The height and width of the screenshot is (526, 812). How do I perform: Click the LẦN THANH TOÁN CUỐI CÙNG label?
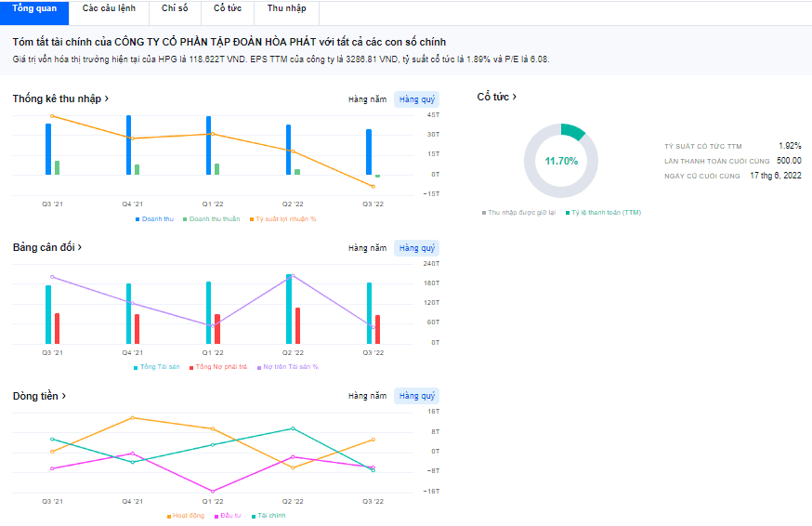tap(716, 162)
